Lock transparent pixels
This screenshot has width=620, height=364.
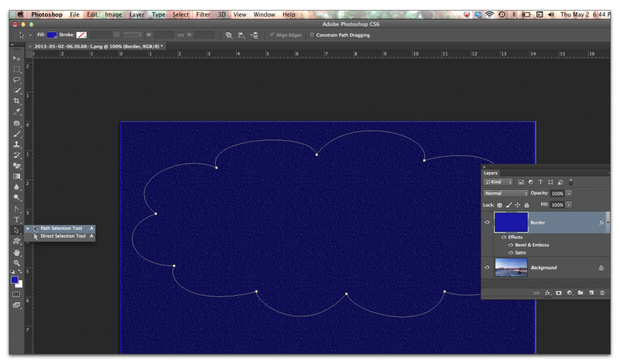coord(500,205)
